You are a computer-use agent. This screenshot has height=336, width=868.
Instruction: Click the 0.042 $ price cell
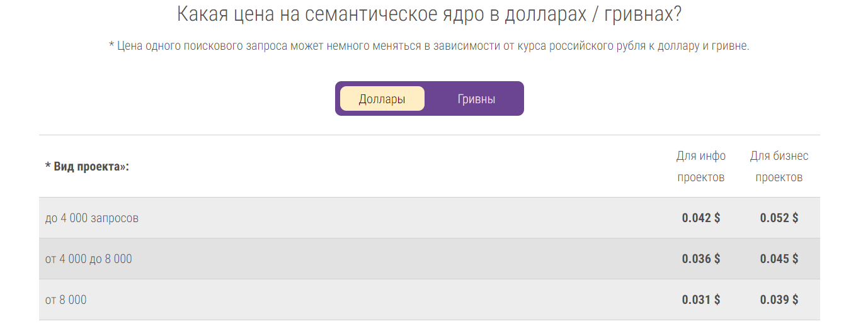(x=701, y=218)
